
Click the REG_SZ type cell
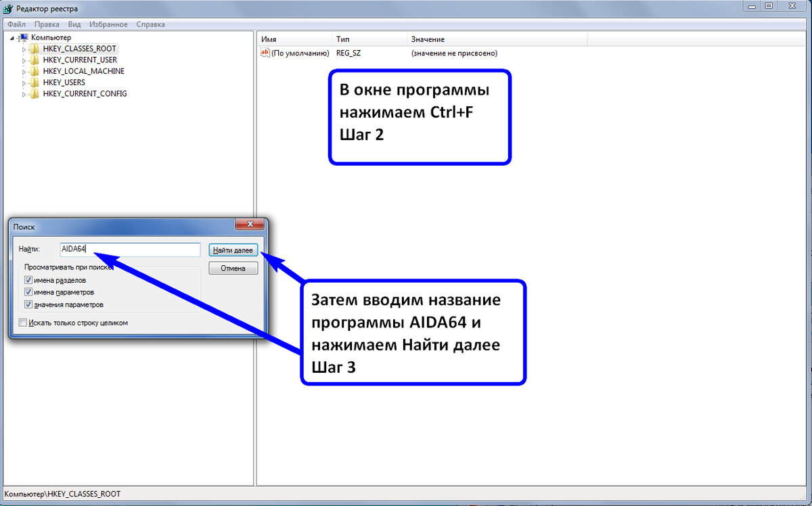(348, 53)
